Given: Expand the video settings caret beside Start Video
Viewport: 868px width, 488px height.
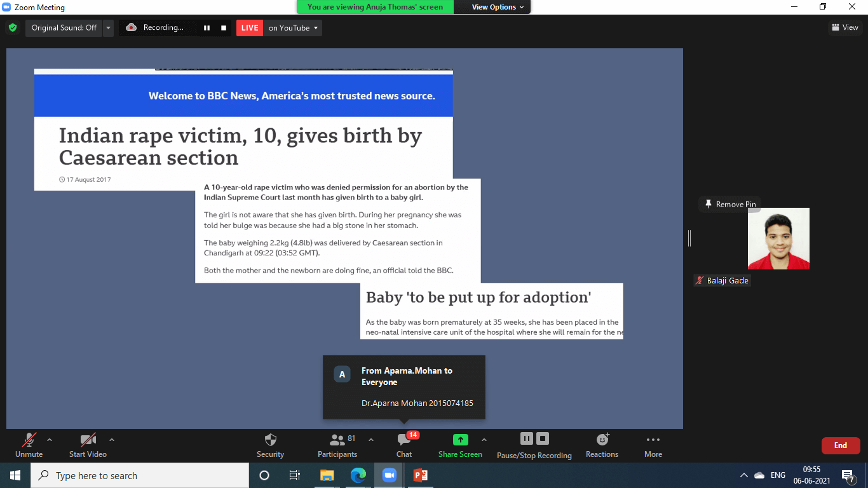Looking at the screenshot, I should (x=112, y=440).
